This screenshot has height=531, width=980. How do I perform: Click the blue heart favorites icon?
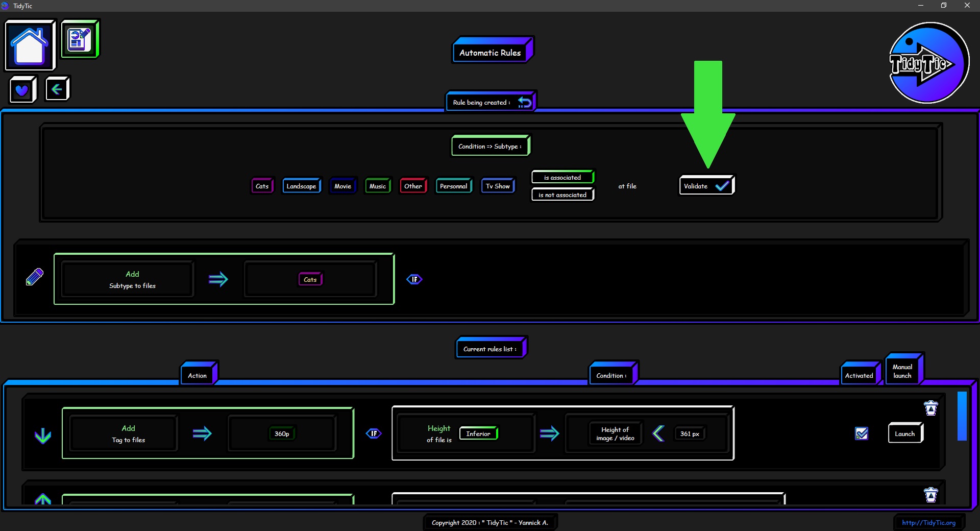(x=22, y=90)
